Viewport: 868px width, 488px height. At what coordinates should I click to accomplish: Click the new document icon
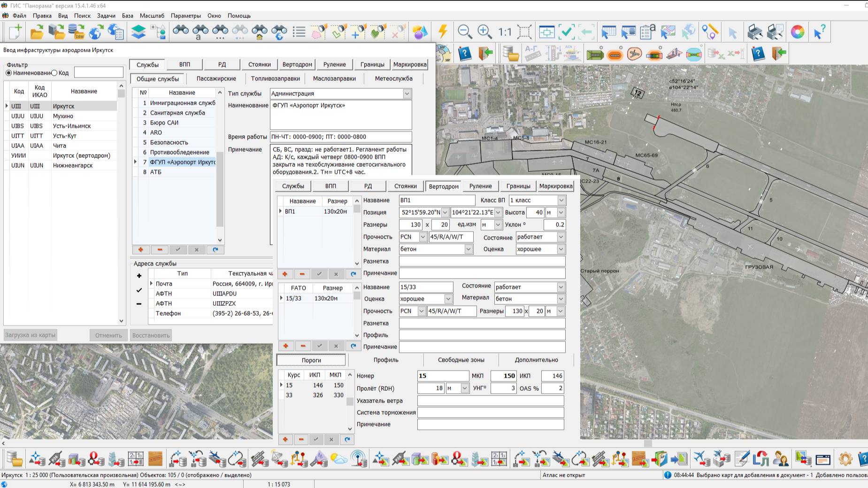[x=15, y=32]
